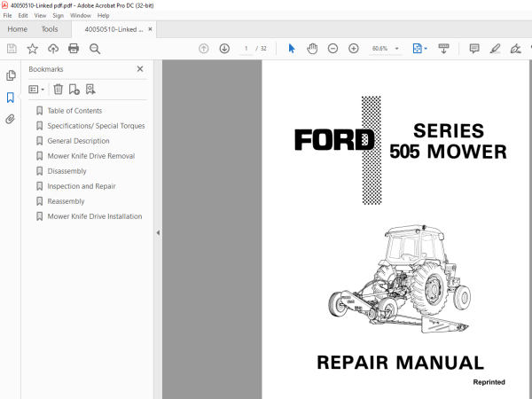Add a new bookmark

click(x=74, y=90)
